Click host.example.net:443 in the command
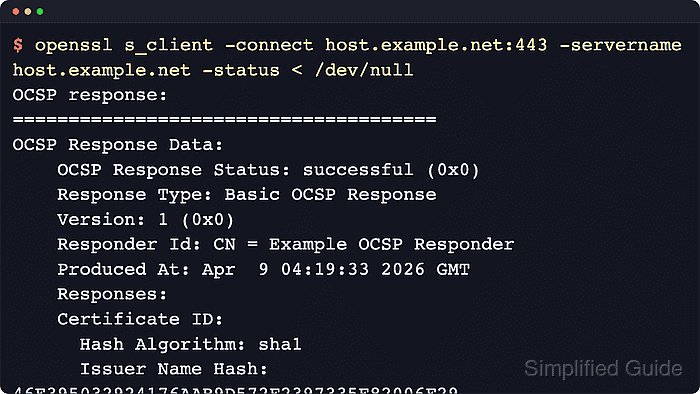 click(436, 45)
